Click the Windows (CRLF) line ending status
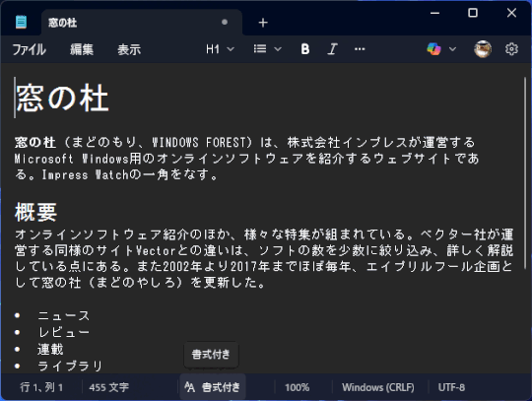 coord(378,387)
